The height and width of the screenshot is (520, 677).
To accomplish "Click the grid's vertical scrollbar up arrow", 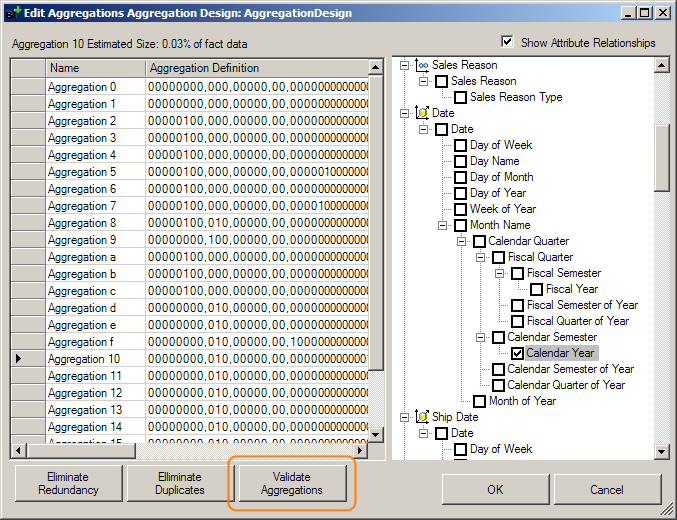I will coord(376,67).
